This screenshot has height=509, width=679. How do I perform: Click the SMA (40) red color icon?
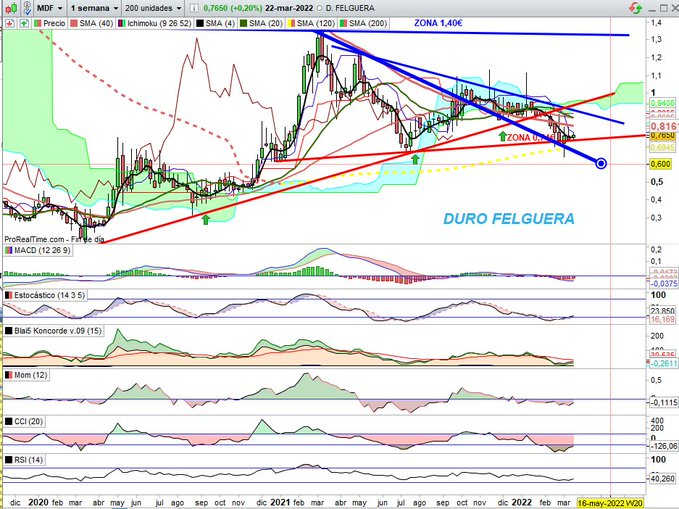click(74, 23)
